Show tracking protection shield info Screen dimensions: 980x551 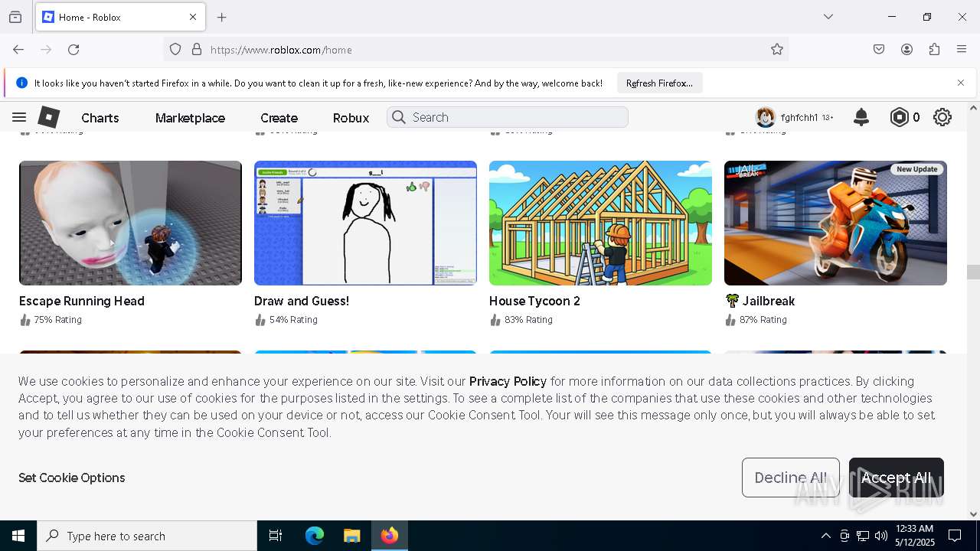[175, 49]
